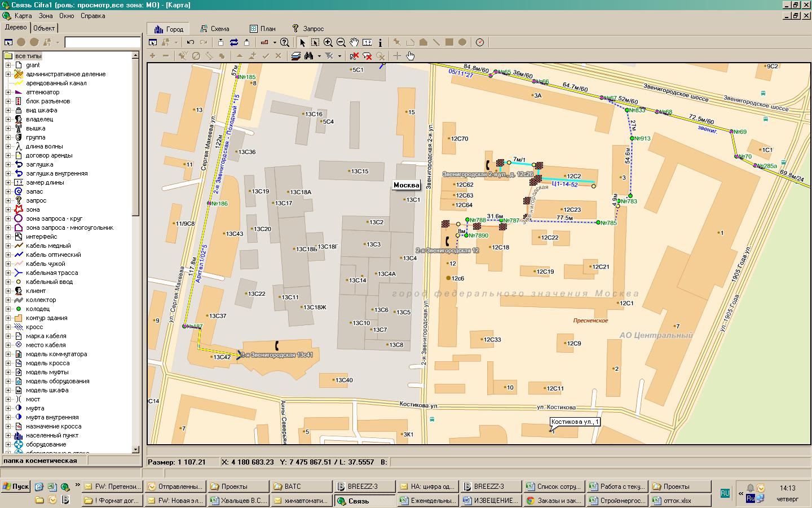The height and width of the screenshot is (508, 812).
Task: Click the Пуск start button
Action: (x=15, y=487)
